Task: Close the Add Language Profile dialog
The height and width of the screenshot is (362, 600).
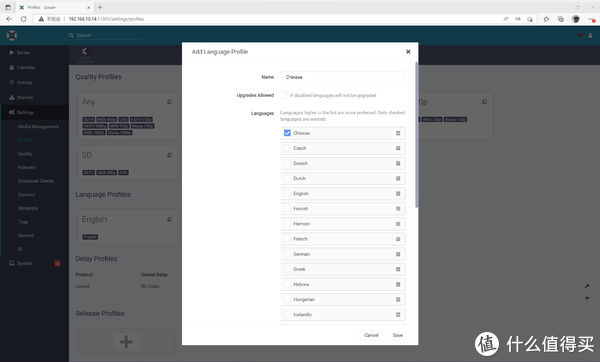Action: [408, 52]
